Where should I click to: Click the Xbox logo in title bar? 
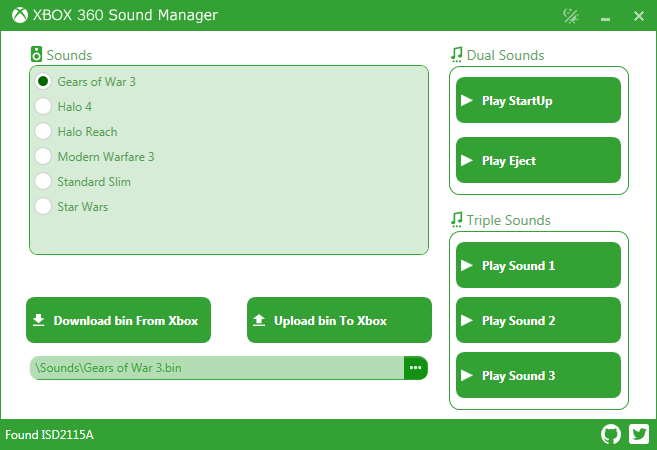20,15
